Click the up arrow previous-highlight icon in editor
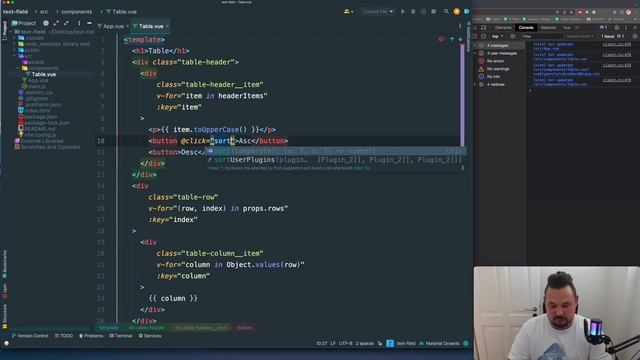This screenshot has width=640, height=360. pos(452,40)
